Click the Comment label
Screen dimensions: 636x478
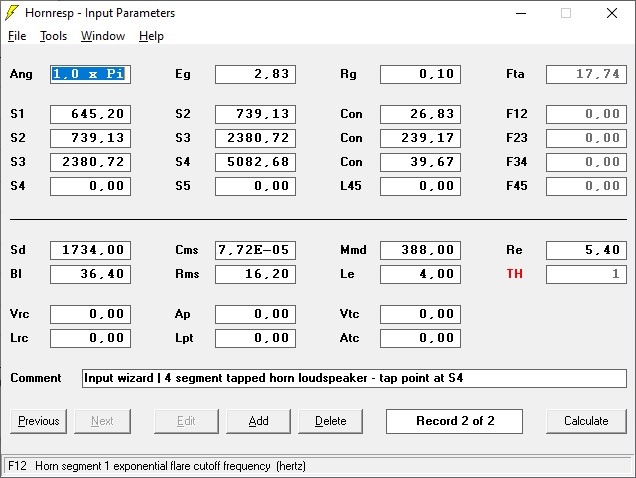click(36, 378)
